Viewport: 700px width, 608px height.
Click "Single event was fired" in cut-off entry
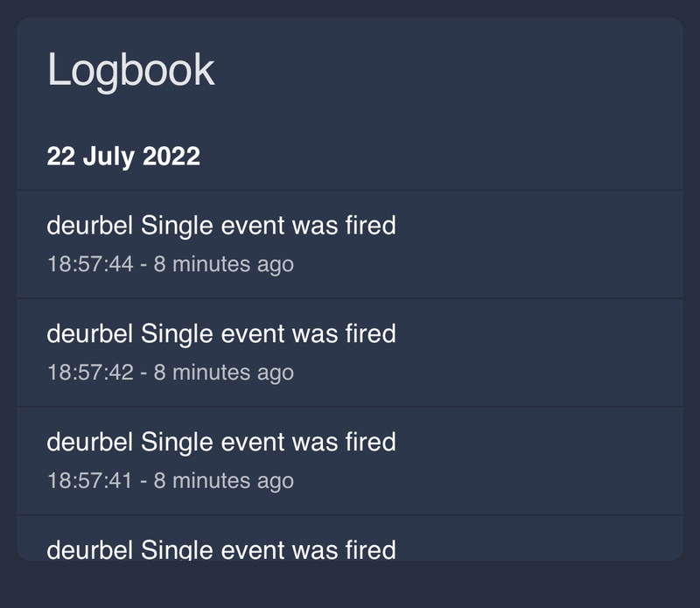click(268, 549)
